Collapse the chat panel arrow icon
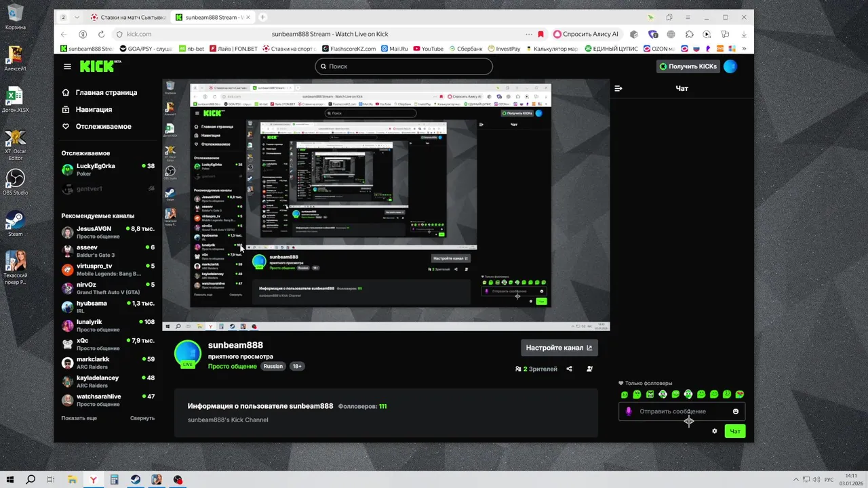This screenshot has width=868, height=488. click(x=618, y=88)
